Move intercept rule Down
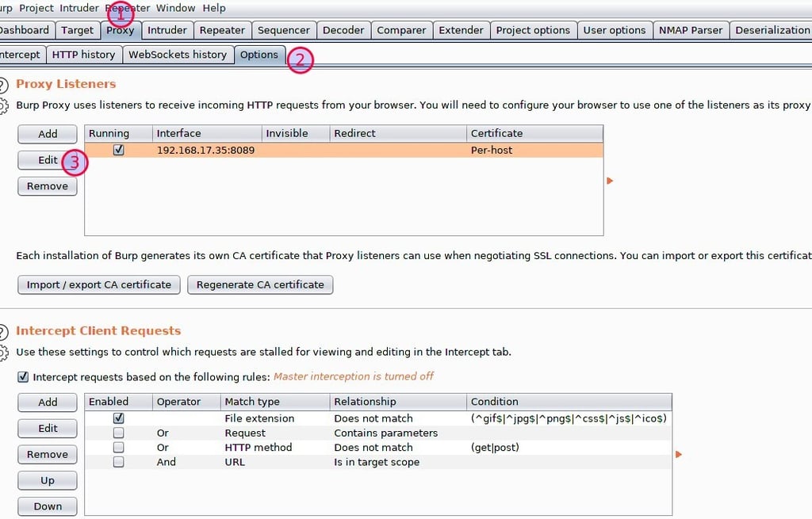812x519 pixels. (47, 506)
